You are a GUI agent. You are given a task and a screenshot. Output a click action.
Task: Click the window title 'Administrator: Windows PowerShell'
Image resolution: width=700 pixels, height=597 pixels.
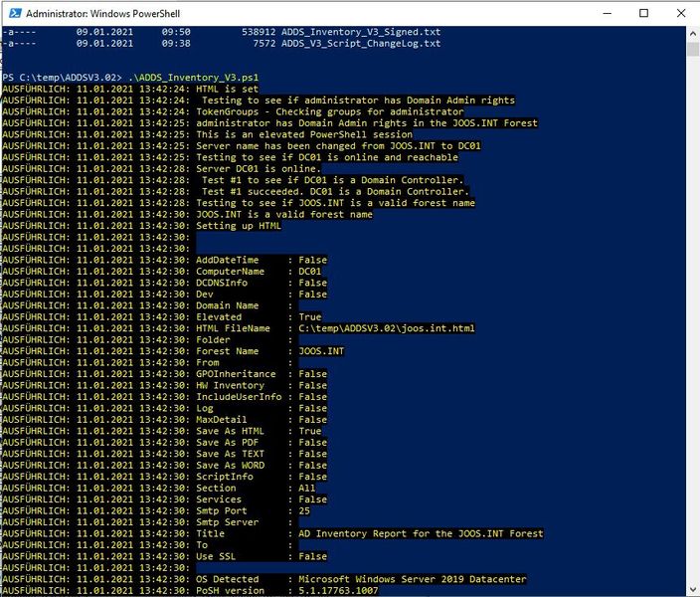pyautogui.click(x=102, y=13)
